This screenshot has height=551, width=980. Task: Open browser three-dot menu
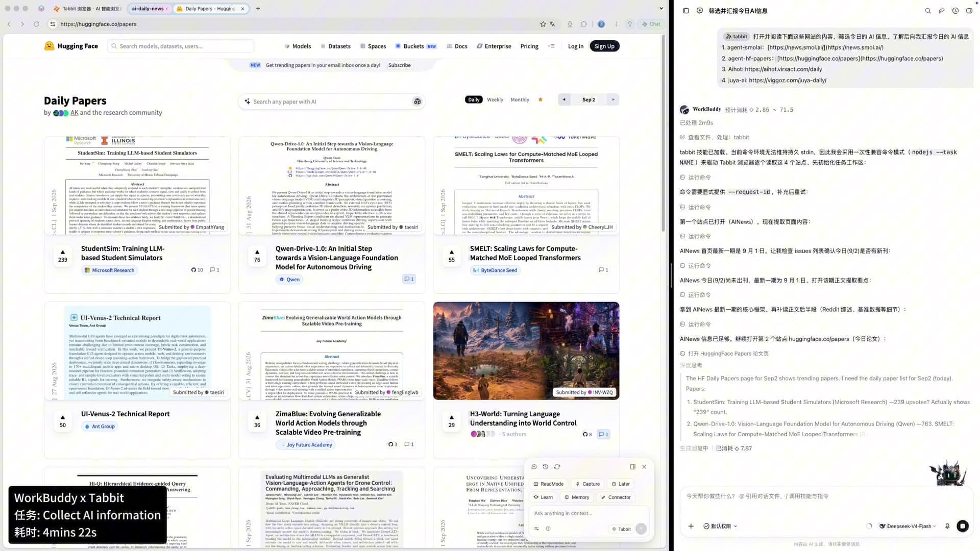(616, 24)
